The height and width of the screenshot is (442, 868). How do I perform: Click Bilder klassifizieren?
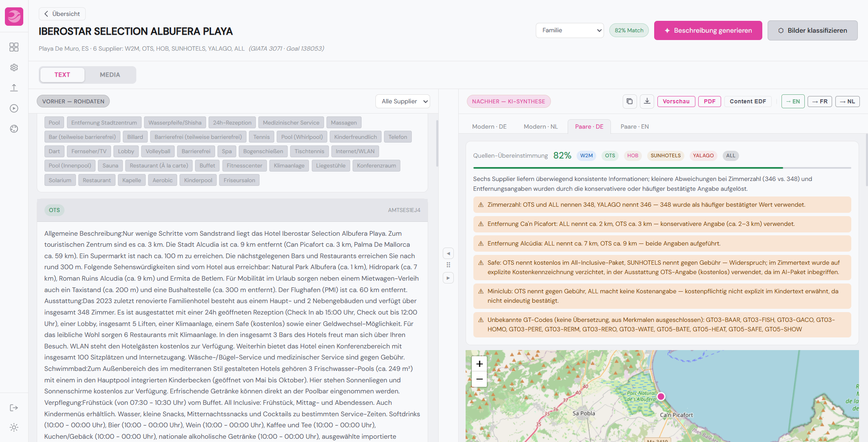coord(813,30)
